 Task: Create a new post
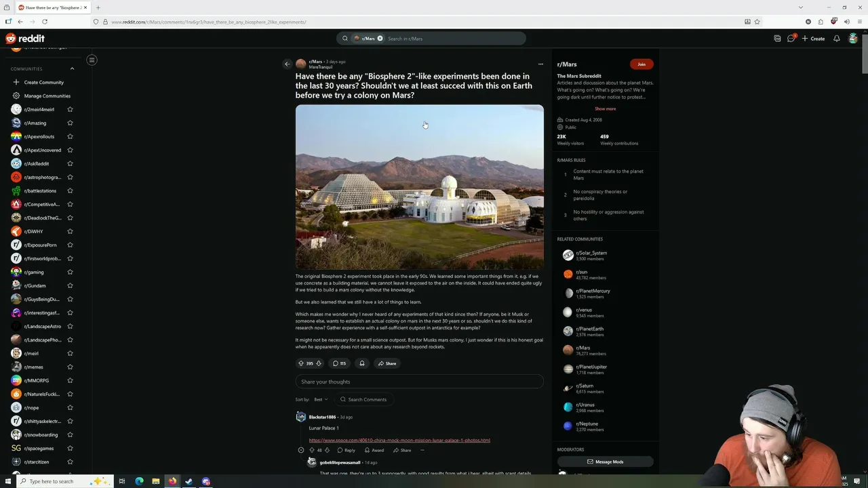pos(813,39)
